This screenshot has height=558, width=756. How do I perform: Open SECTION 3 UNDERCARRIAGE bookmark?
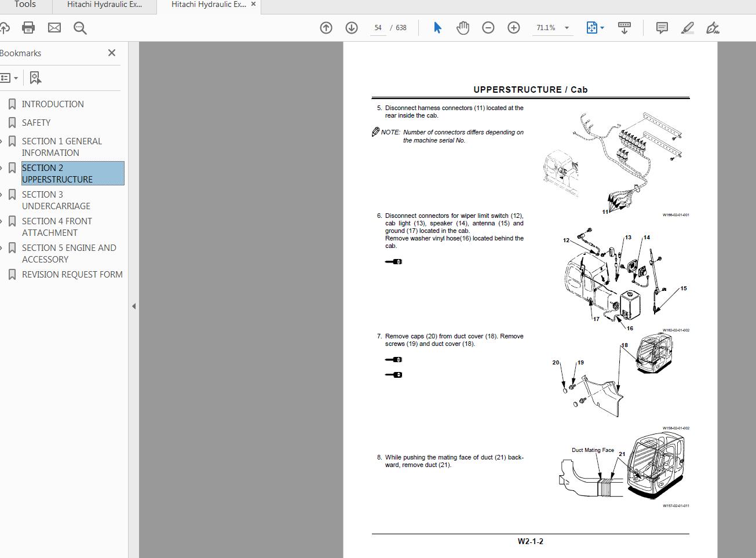(x=56, y=200)
